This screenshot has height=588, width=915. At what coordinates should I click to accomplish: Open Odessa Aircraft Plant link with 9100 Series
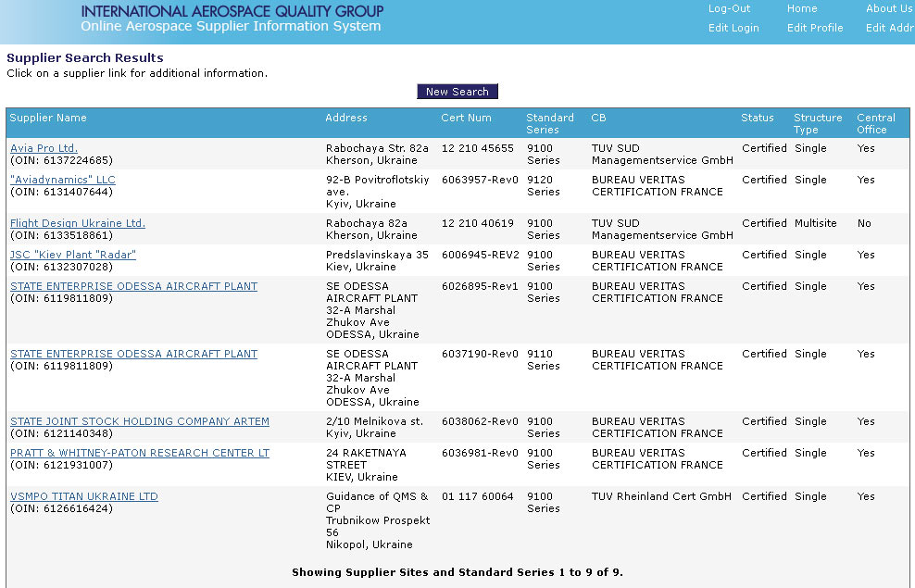pos(133,286)
